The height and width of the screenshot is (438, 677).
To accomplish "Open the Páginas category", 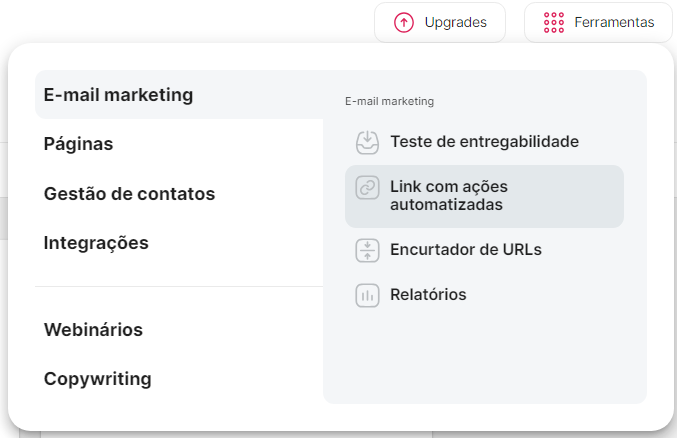I will [78, 144].
